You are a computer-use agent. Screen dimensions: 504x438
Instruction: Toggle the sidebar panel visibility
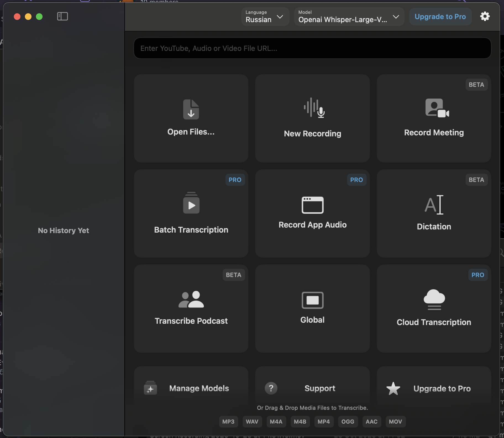pyautogui.click(x=62, y=17)
